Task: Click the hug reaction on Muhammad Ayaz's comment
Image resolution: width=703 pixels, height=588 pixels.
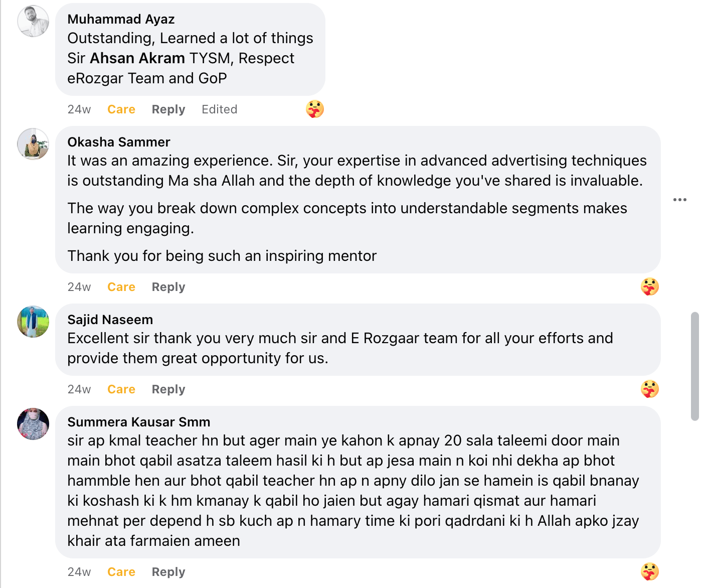Action: (x=315, y=108)
